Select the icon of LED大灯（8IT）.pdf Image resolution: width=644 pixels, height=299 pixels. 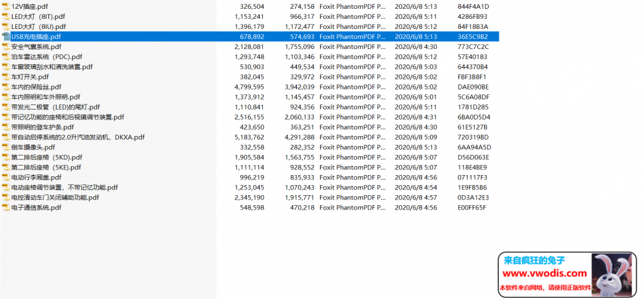[6, 16]
